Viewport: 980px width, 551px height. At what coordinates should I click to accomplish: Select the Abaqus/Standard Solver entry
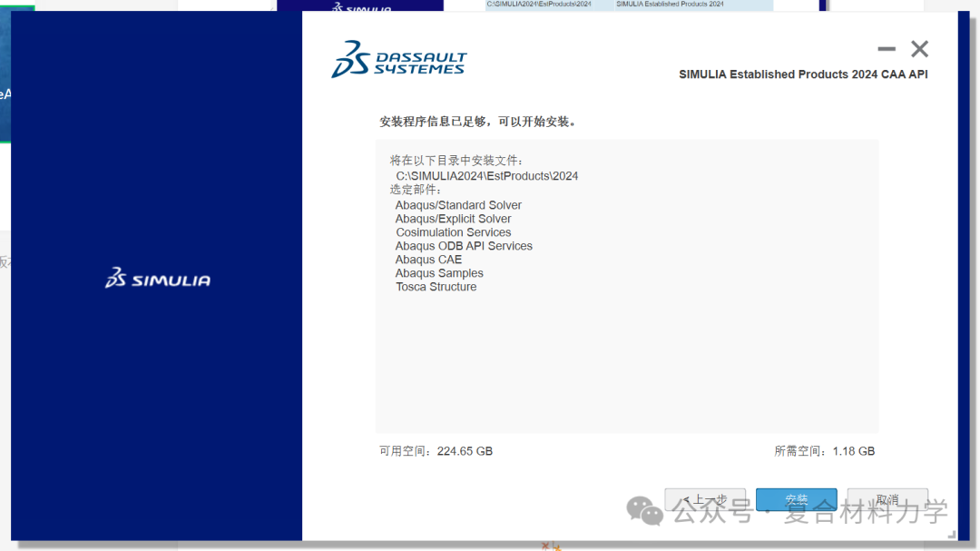[x=458, y=205]
